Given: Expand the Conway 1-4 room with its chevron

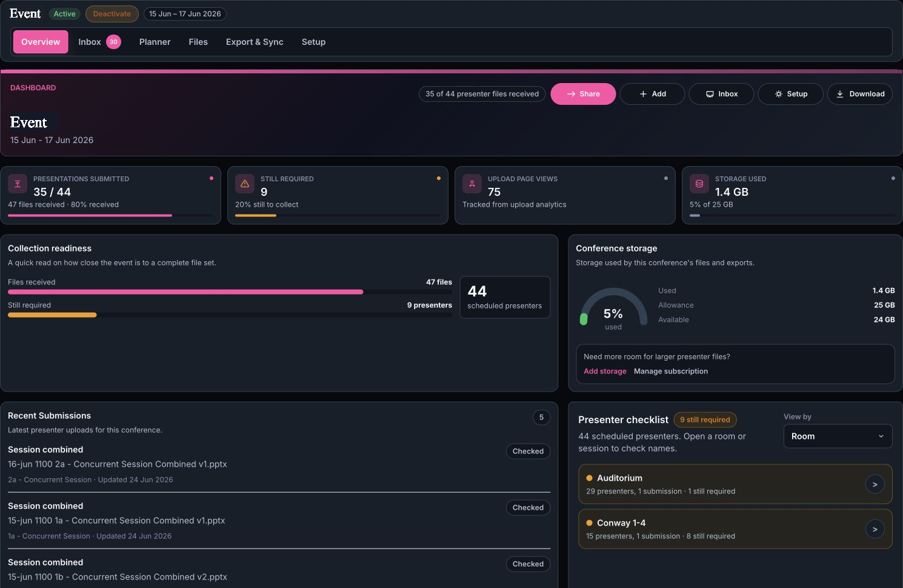Looking at the screenshot, I should click(875, 529).
